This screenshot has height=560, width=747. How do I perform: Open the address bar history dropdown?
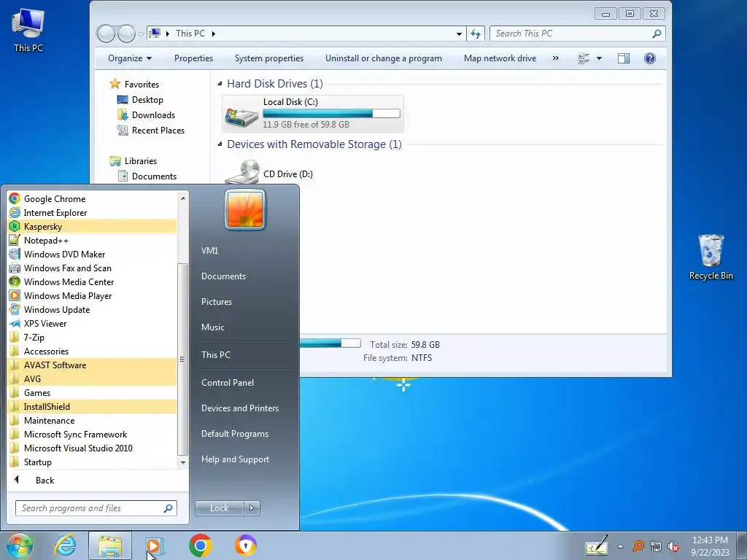(459, 34)
